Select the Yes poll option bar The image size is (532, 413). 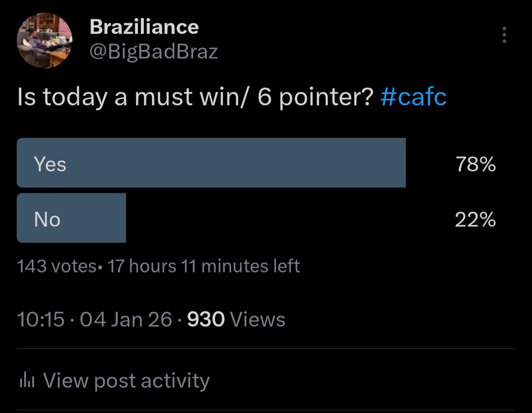point(211,163)
